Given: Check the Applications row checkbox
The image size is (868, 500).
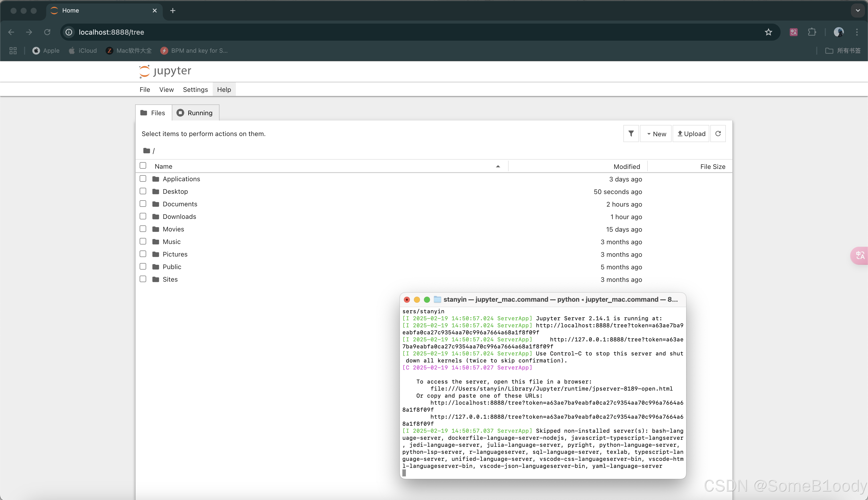Looking at the screenshot, I should (143, 178).
